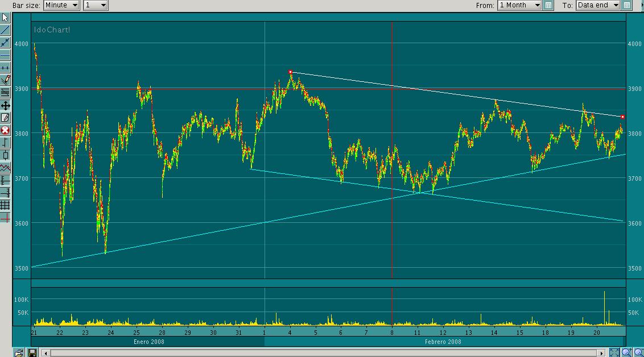Open the Bar size Minute dropdown
This screenshot has height=357, width=644.
[61, 5]
